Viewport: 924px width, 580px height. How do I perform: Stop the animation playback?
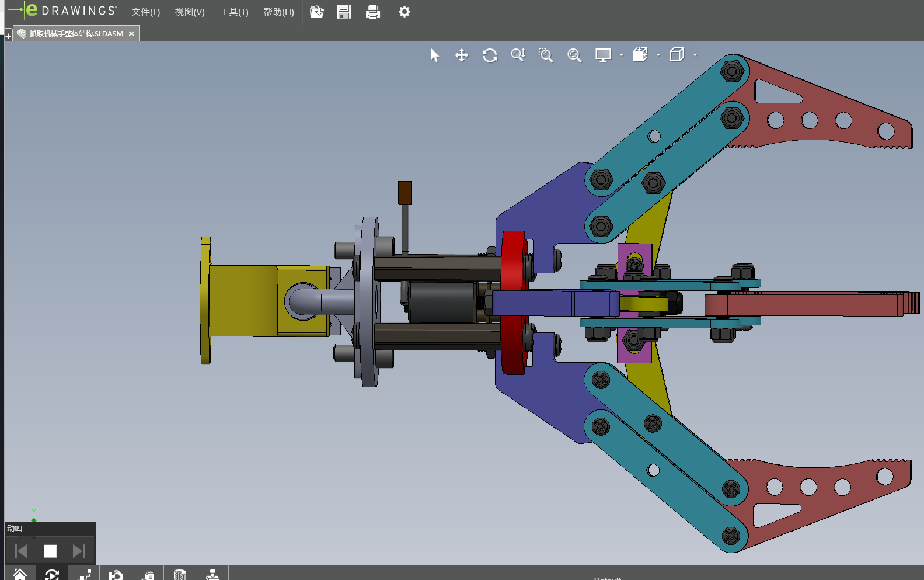tap(50, 551)
